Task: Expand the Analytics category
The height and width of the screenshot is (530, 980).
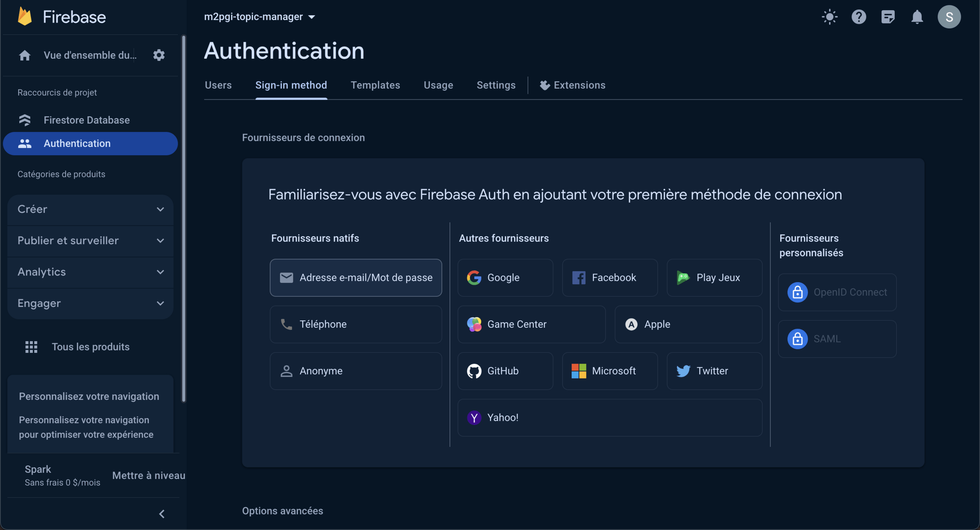Action: [x=90, y=272]
